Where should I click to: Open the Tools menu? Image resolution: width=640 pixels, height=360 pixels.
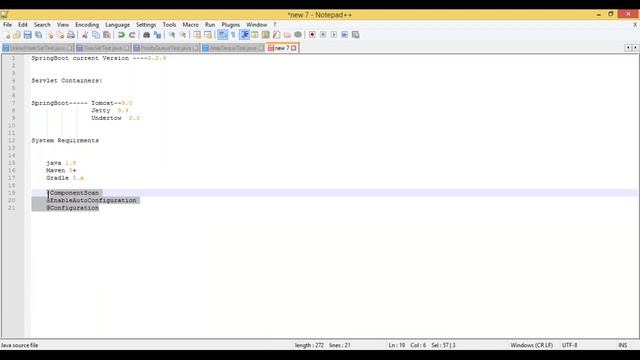point(169,25)
